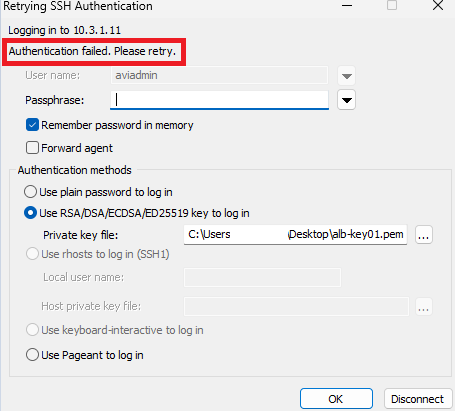Select Use RSA/DSA/ECDSA/ED25519 key option
The width and height of the screenshot is (455, 411).
coord(30,213)
